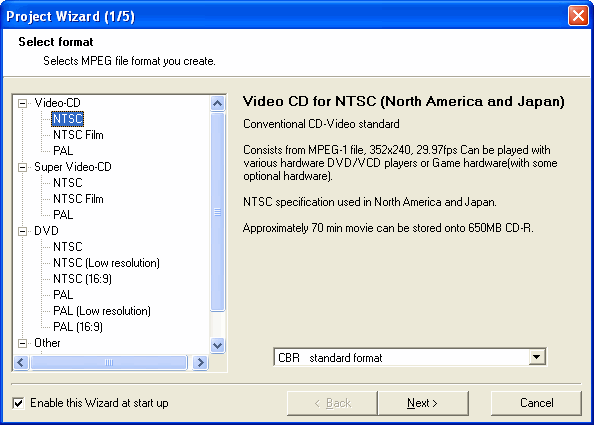Viewport: 594px width, 425px height.
Task: Collapse the Video-CD tree node
Action: [x=23, y=103]
